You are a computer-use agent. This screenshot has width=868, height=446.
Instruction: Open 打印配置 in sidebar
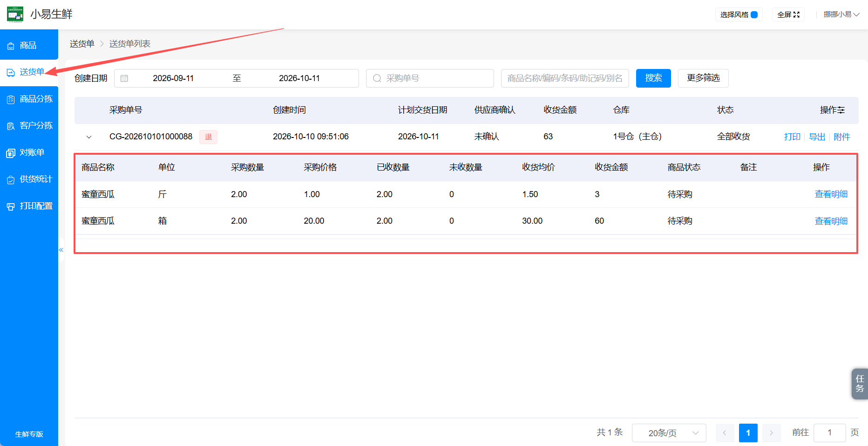[29, 206]
